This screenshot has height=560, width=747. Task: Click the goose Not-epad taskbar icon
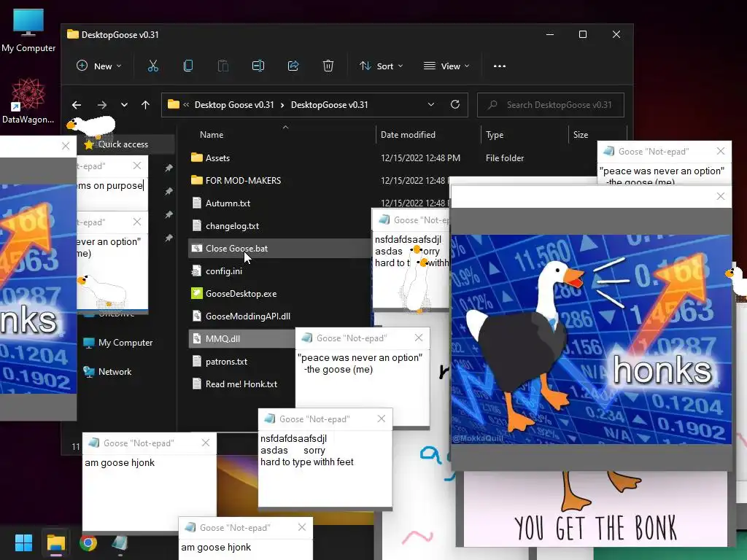120,542
